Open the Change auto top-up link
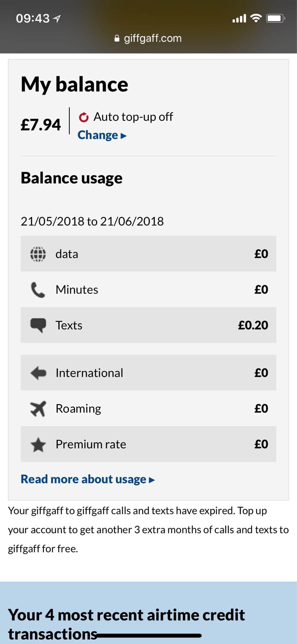This screenshot has height=644, width=297. click(x=102, y=135)
